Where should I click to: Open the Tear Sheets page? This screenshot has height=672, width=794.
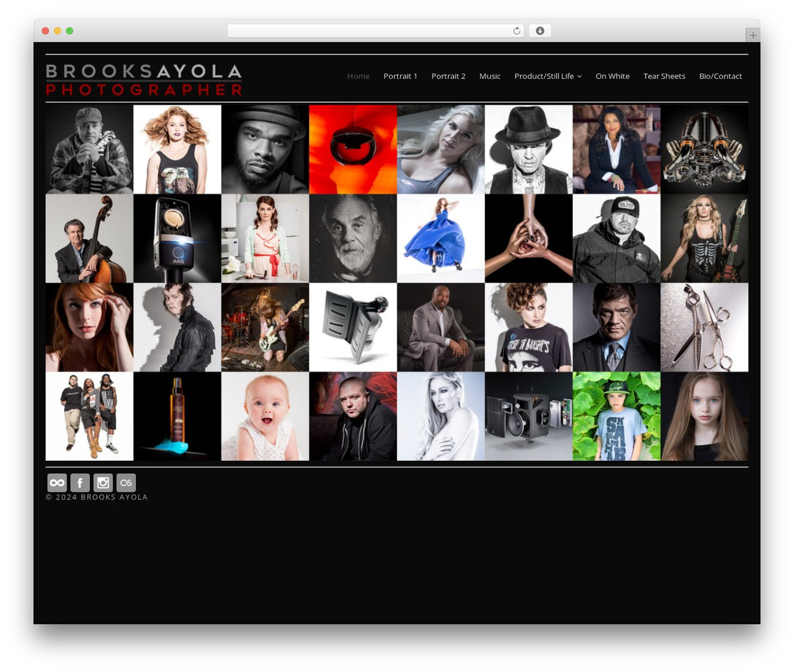(664, 76)
